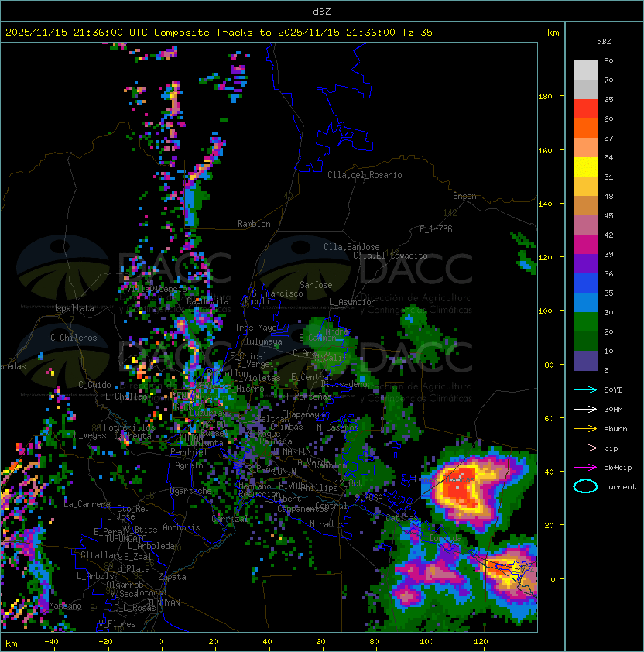
Task: Click the 'Potrerillos' place label
Action: [x=129, y=427]
